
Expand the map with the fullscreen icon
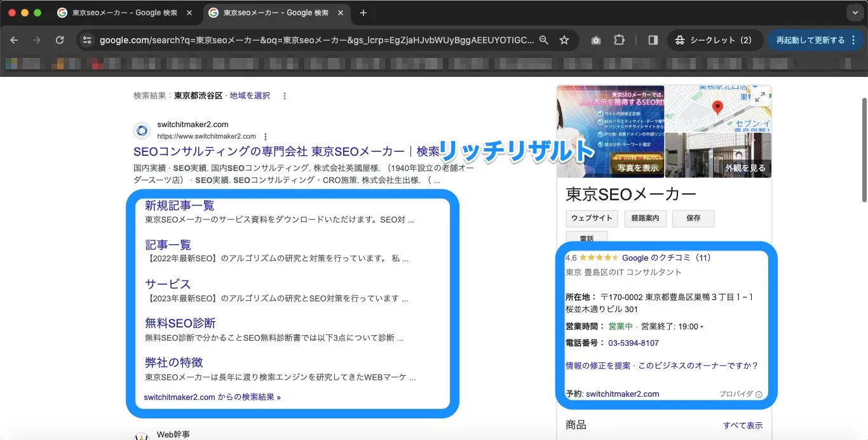[x=761, y=97]
